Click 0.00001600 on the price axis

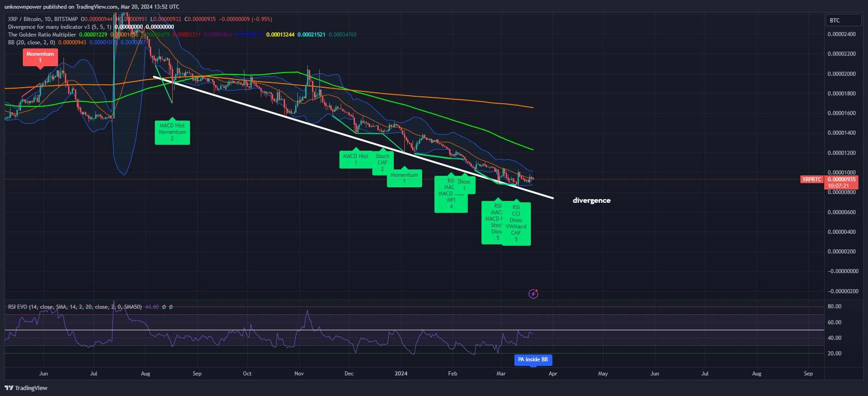(x=842, y=113)
